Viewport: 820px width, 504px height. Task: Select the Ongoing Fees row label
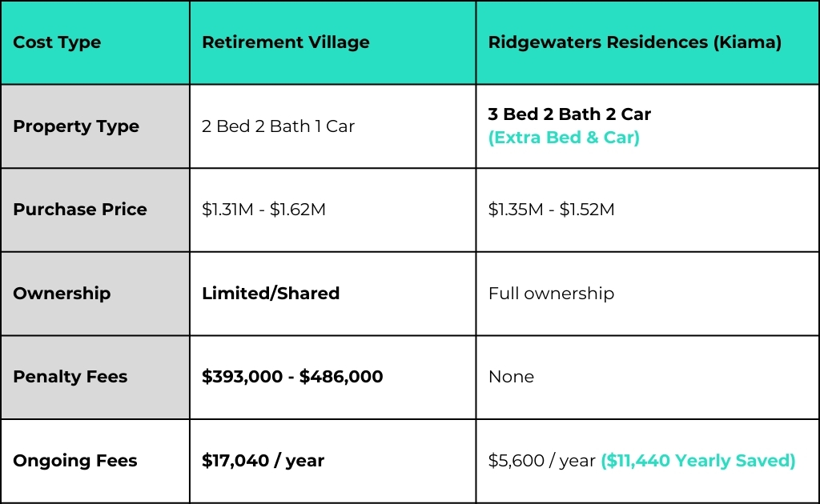click(x=95, y=461)
